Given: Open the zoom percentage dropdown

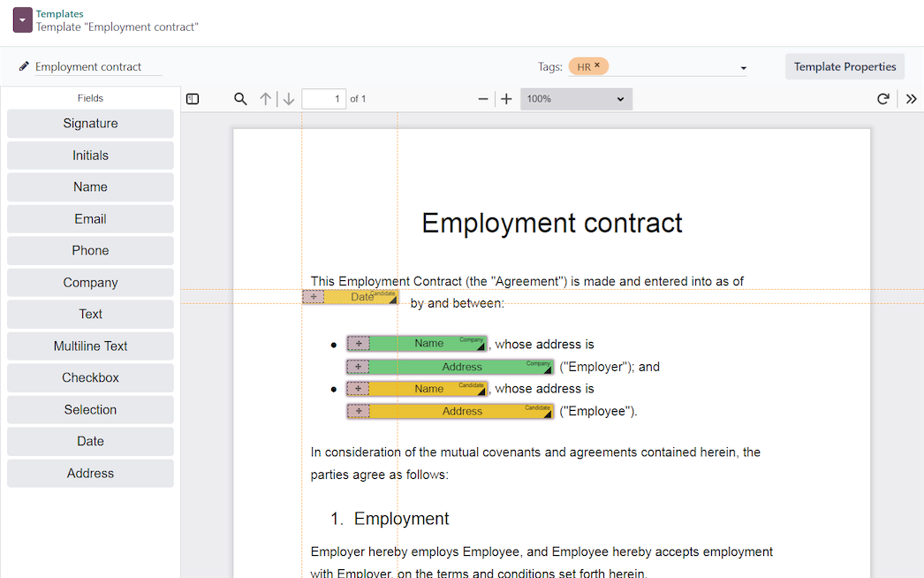Looking at the screenshot, I should pos(576,98).
